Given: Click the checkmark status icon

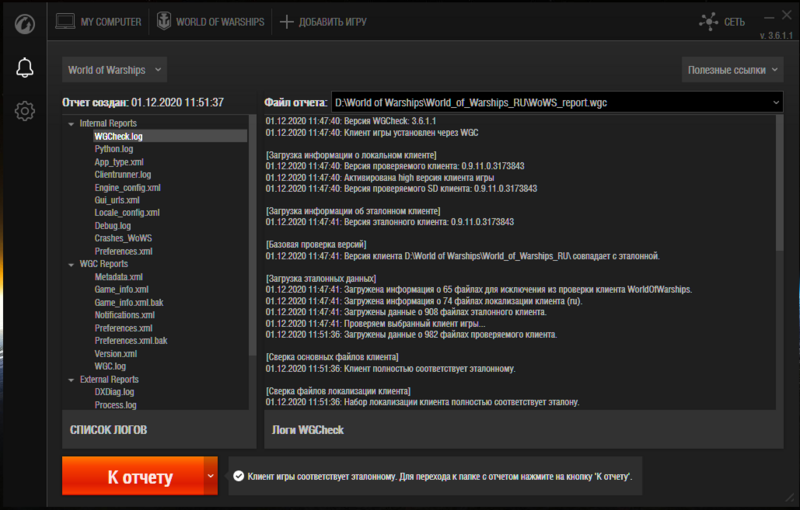Looking at the screenshot, I should click(238, 476).
